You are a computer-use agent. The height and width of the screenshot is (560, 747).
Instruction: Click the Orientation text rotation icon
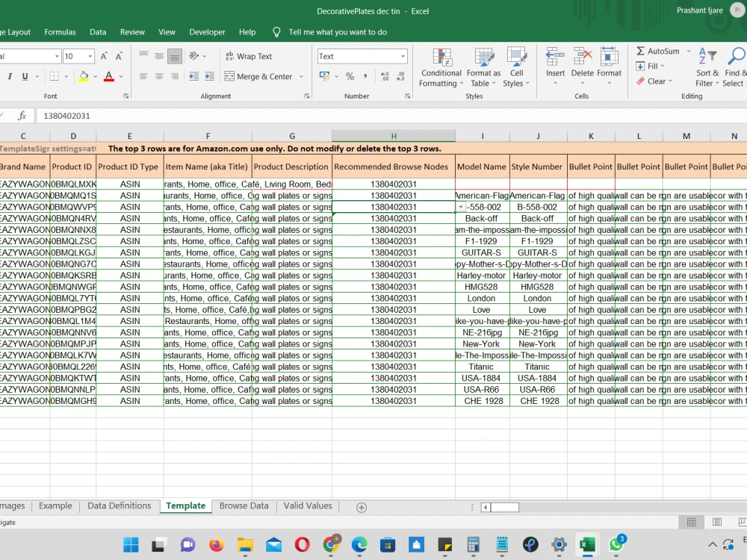click(x=194, y=56)
